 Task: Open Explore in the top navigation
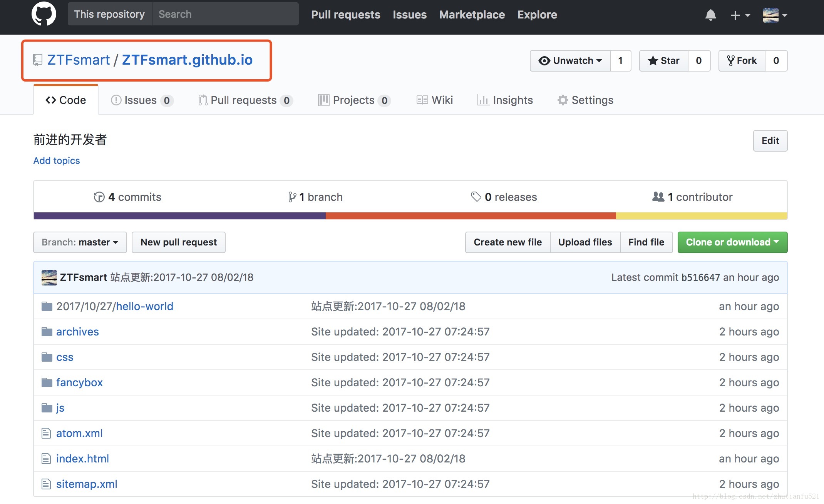click(x=537, y=15)
